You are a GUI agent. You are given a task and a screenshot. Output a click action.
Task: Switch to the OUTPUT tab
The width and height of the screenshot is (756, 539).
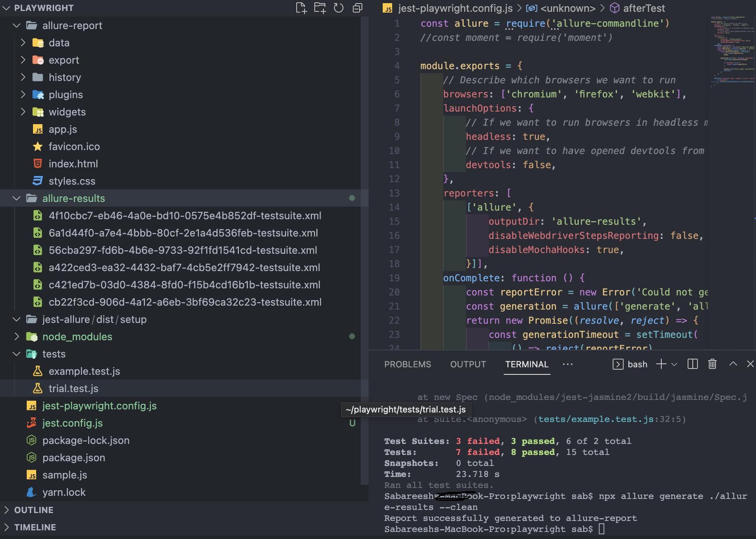click(468, 365)
